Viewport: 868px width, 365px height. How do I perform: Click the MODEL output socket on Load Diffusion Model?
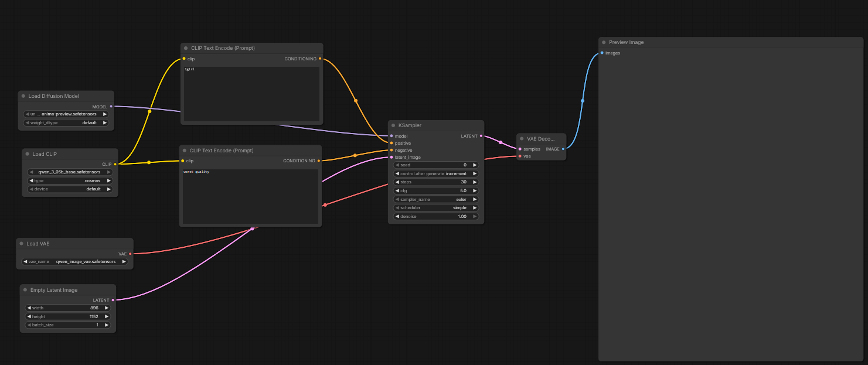click(x=111, y=107)
